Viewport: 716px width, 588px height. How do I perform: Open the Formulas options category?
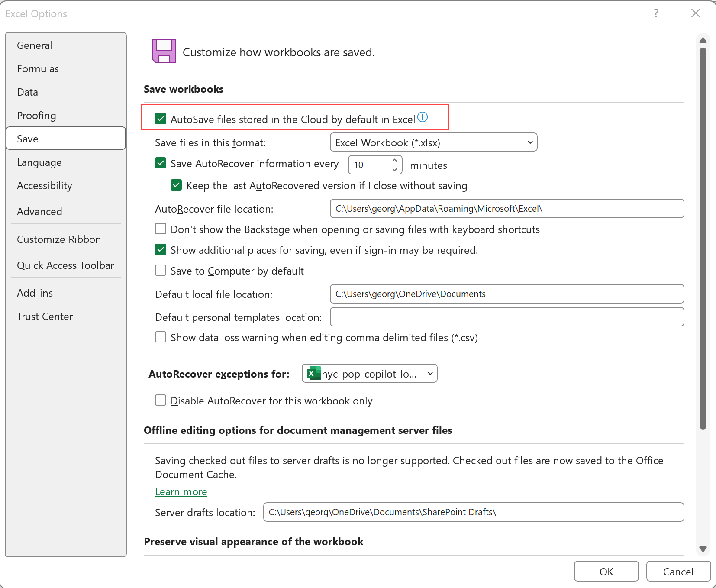point(66,69)
